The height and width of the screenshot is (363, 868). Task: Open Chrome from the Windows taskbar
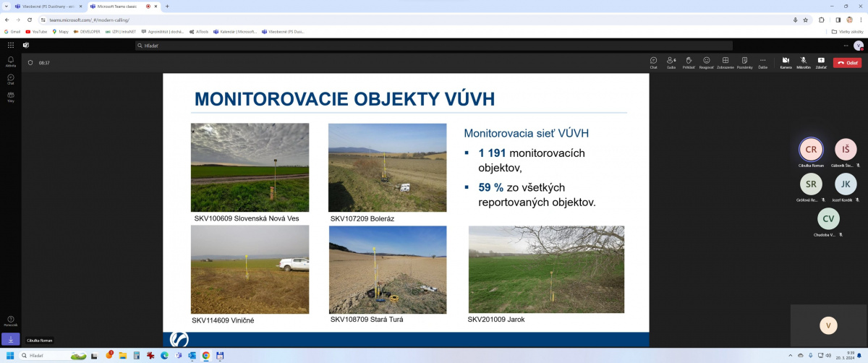[206, 355]
